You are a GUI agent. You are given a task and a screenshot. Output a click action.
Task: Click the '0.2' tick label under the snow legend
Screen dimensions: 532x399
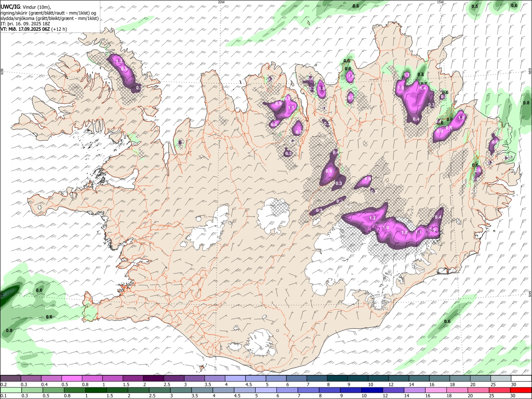tap(3, 384)
